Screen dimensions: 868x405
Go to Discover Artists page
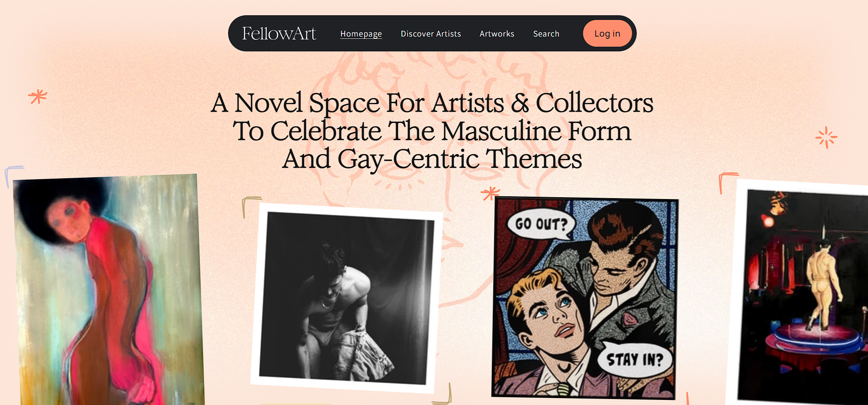pos(431,34)
